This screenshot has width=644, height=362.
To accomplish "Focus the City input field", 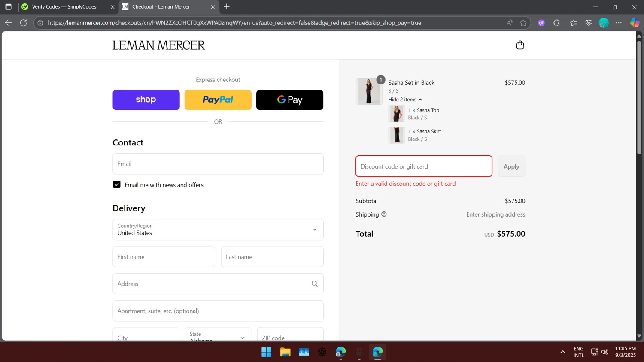I will 146,335.
